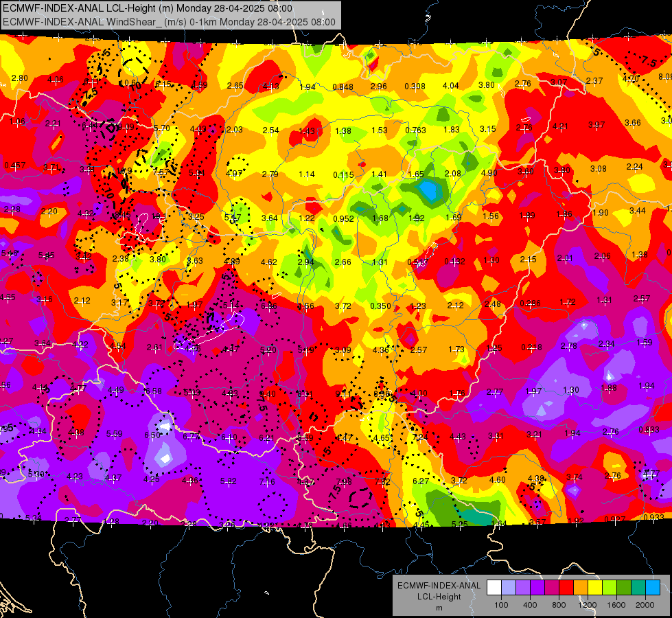The width and height of the screenshot is (672, 618).
Task: Select the vivid violet legend swatch right of 400
Action: (x=537, y=588)
